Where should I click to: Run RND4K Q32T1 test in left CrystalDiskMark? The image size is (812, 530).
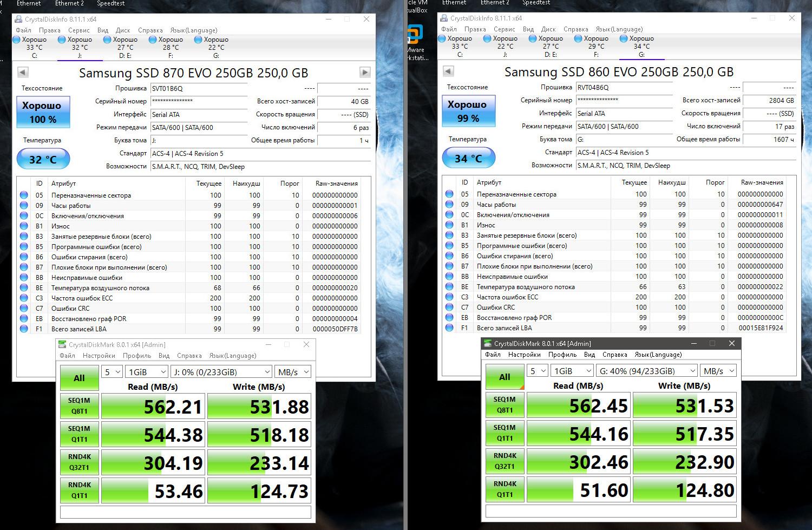79,462
